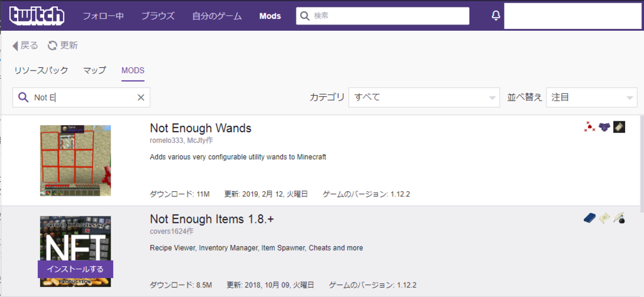Click 更新: 2018, 10月 09, 火曜日 text
644x297 pixels.
pos(270,284)
